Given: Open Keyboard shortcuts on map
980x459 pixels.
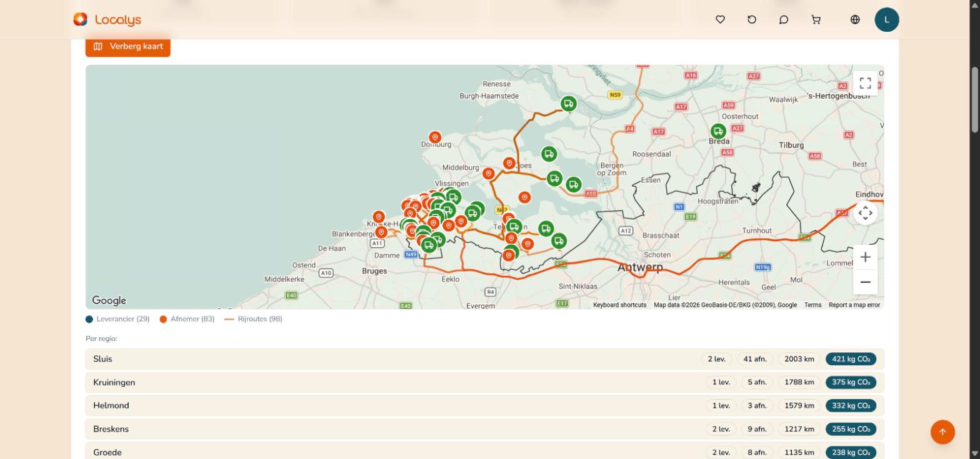Looking at the screenshot, I should tap(619, 305).
